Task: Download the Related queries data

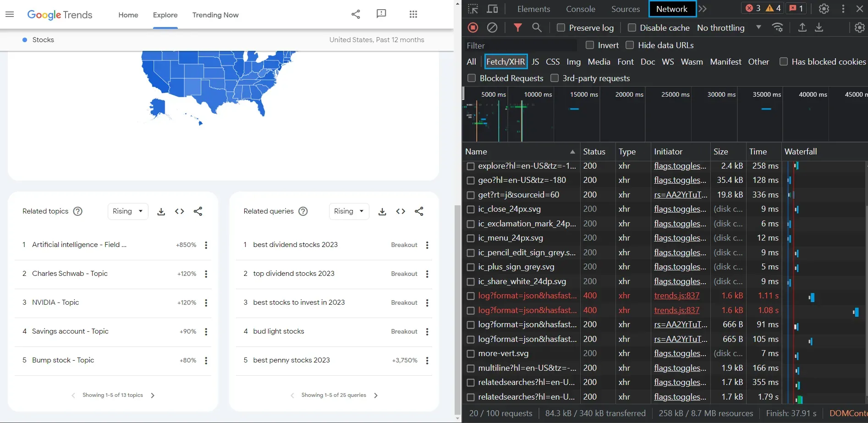Action: coord(382,211)
